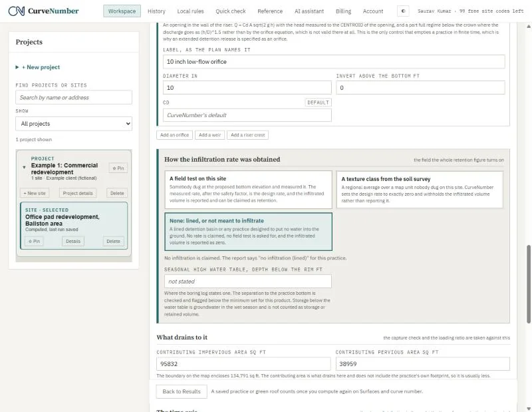The image size is (532, 412).
Task: Click Back to Results button
Action: point(182,391)
